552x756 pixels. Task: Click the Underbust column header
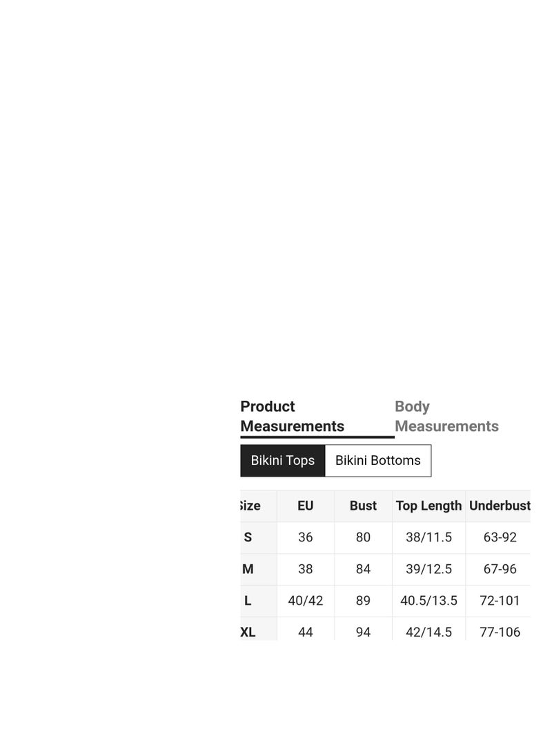[x=498, y=506]
